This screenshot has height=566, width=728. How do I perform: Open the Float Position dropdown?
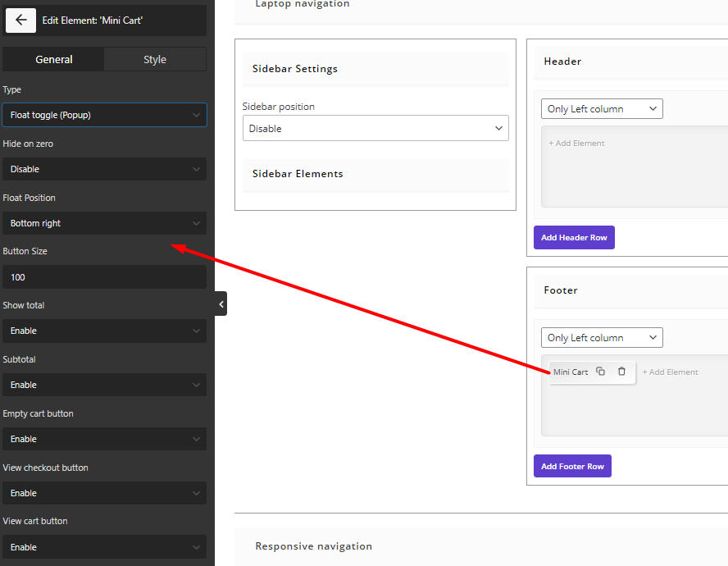(x=104, y=223)
